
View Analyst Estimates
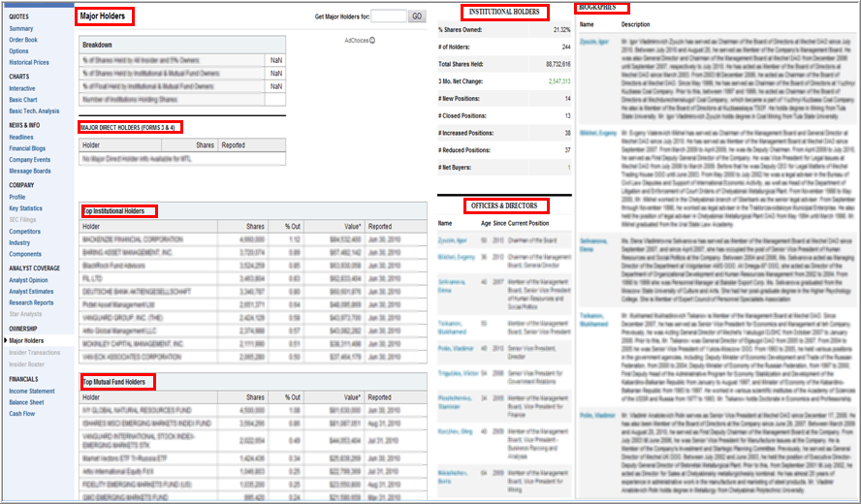pyautogui.click(x=31, y=292)
